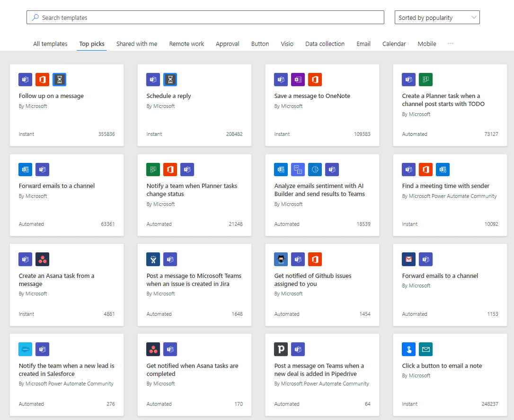Select Analyze emails sentiment with AI Builder template

pyautogui.click(x=319, y=190)
